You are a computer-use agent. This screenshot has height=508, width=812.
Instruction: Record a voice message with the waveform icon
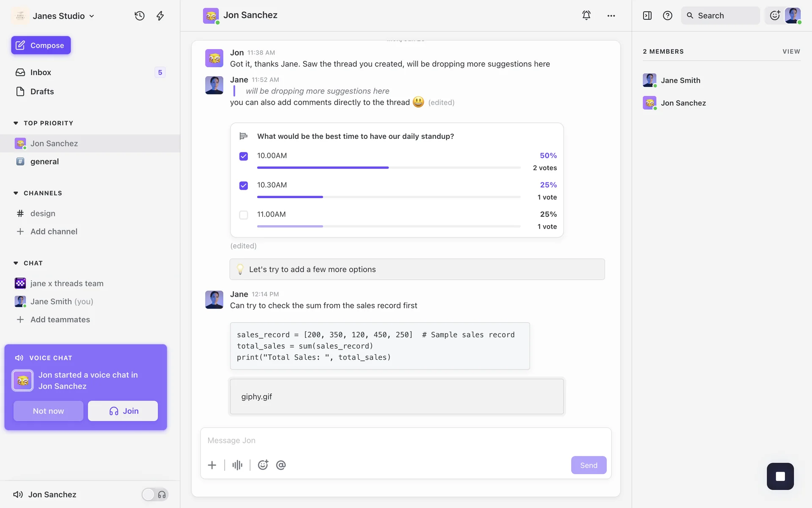[237, 465]
